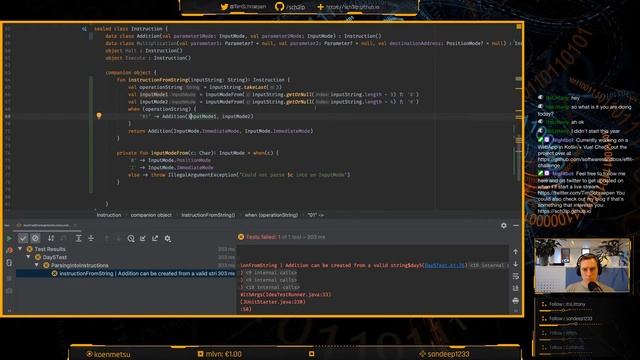This screenshot has width=640, height=360.
Task: Select companion object breadcrumb
Action: [x=151, y=215]
